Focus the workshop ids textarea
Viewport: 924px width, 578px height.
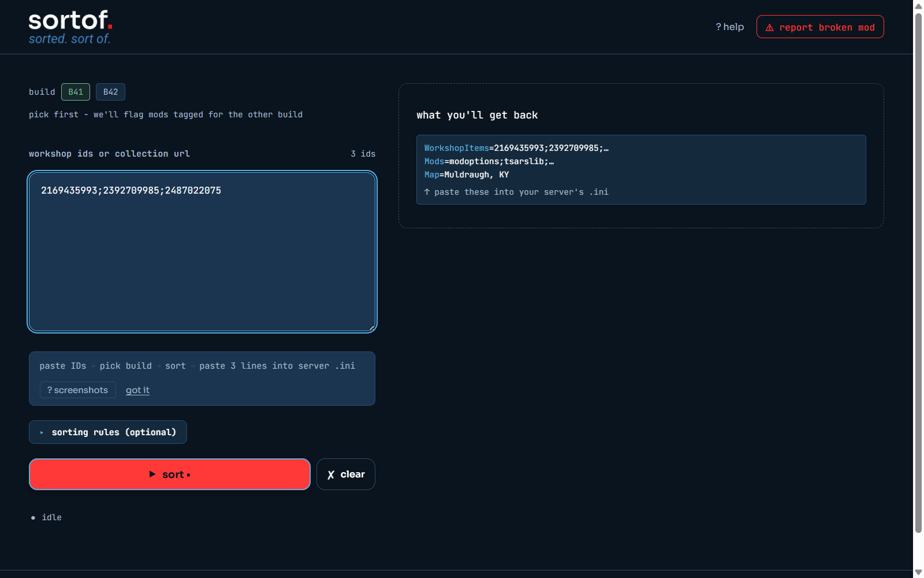pos(202,252)
